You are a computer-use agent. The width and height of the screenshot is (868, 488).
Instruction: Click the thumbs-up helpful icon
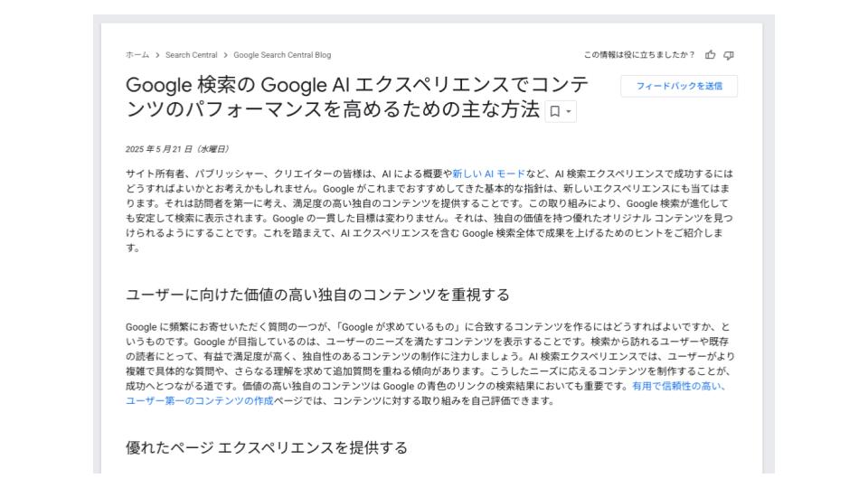click(x=711, y=55)
